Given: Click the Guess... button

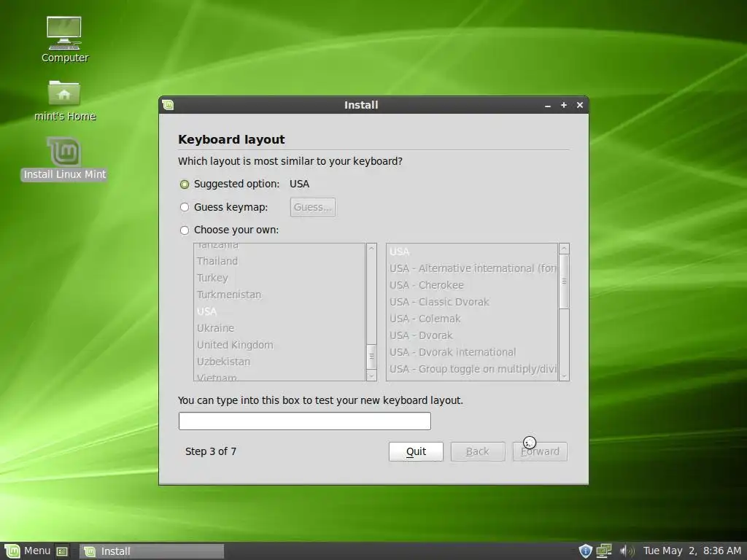Looking at the screenshot, I should pos(312,207).
